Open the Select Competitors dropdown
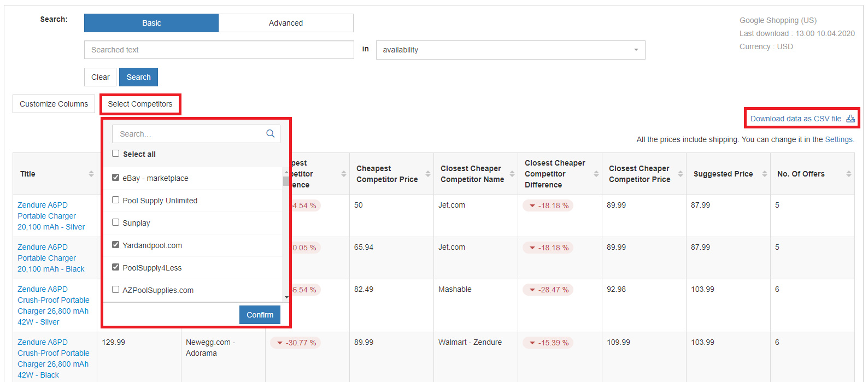The image size is (868, 382). [140, 104]
